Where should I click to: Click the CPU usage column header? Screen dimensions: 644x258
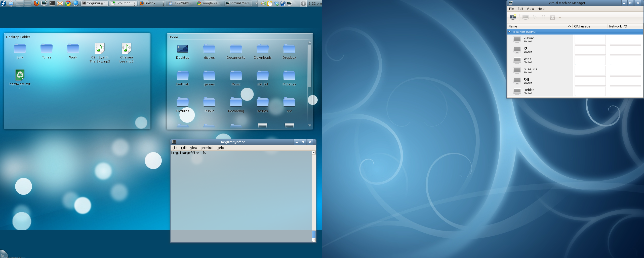(x=590, y=26)
